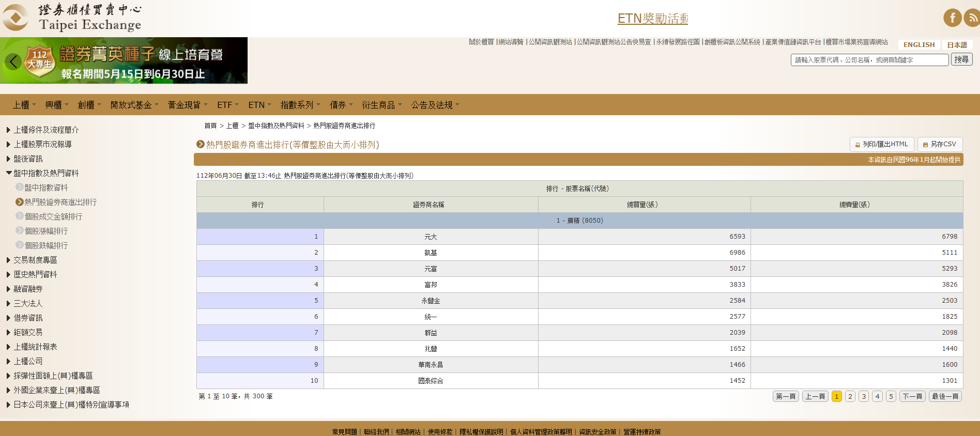The width and height of the screenshot is (980, 436).
Task: Click the 另存CSV button
Action: click(940, 144)
